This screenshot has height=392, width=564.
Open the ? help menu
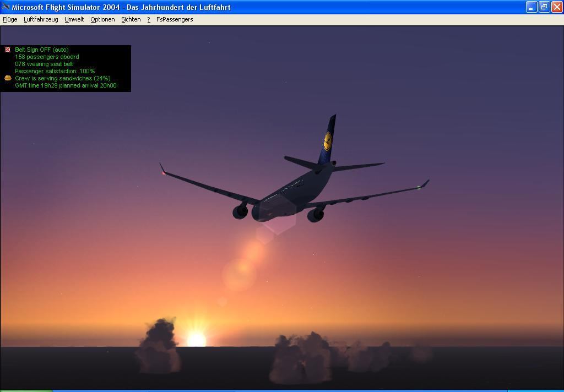coord(149,19)
